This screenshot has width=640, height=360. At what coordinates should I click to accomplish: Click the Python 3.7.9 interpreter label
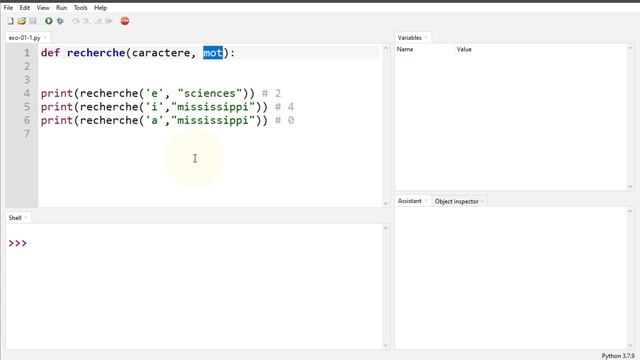click(x=618, y=356)
